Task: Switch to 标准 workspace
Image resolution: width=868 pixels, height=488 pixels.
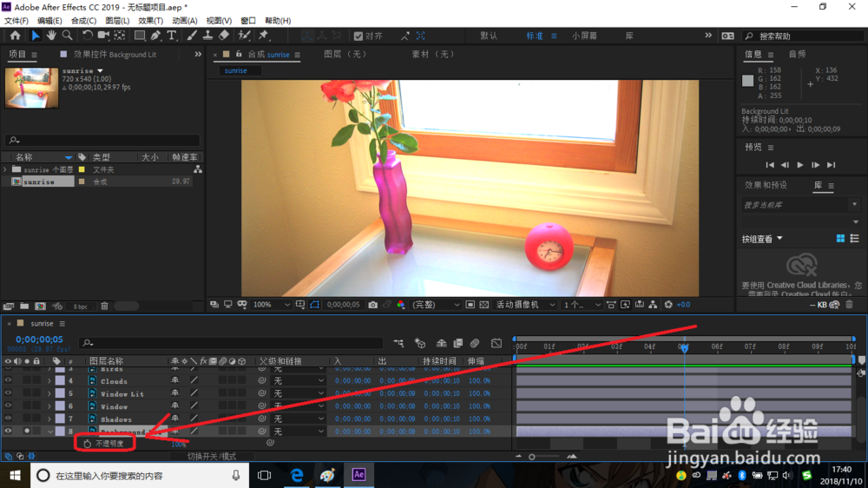Action: pos(534,36)
